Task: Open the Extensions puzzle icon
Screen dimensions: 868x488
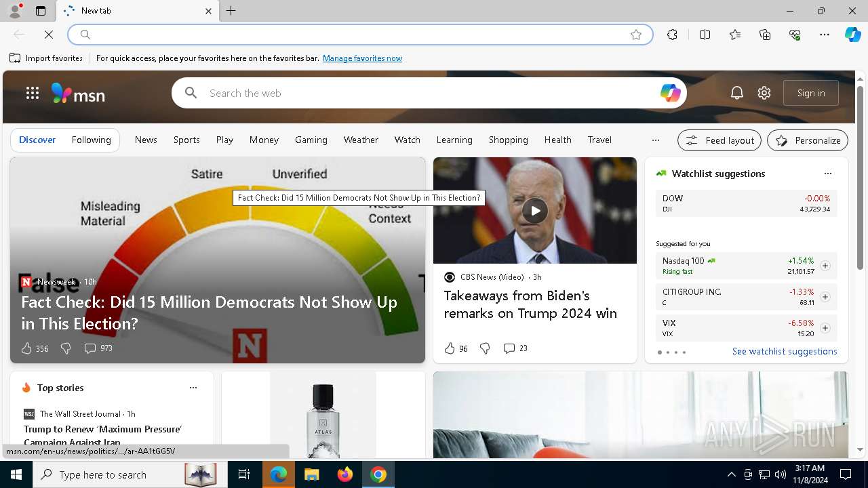Action: coord(672,35)
